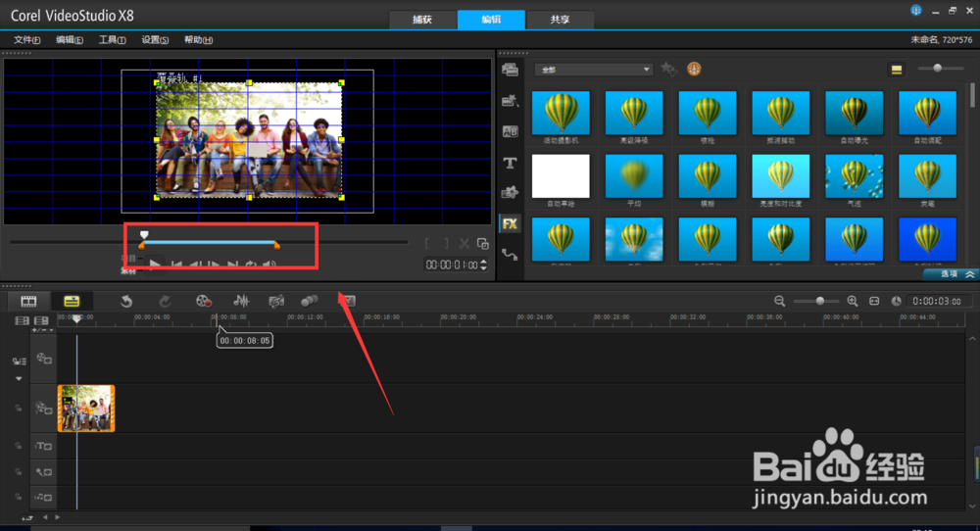Screen dimensions: 980x531
Task: Click the project duration clock icon
Action: 897,301
